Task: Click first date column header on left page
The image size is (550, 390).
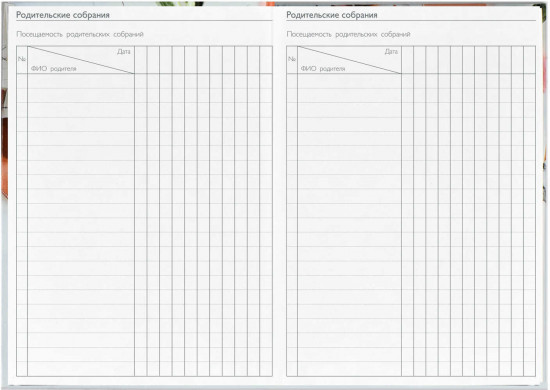Action: point(141,60)
